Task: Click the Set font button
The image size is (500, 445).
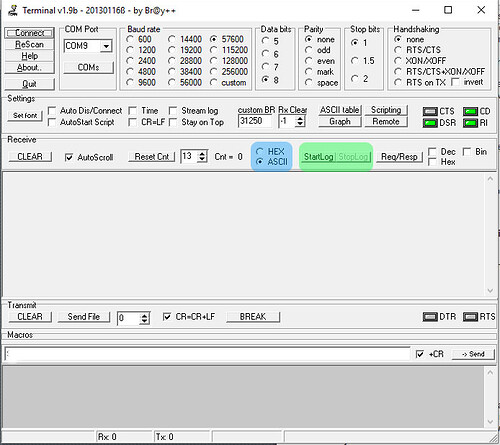Action: pos(25,116)
